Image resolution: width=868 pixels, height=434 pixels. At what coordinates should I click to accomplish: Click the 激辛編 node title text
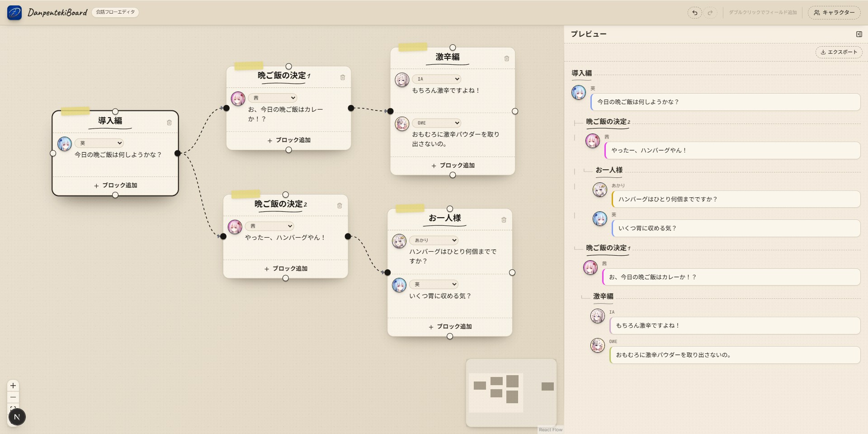(448, 57)
